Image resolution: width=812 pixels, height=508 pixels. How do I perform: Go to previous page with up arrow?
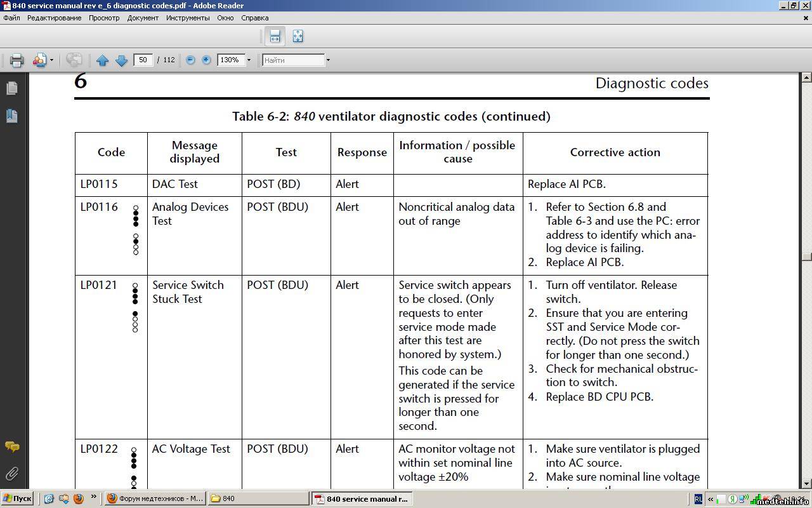coord(103,60)
